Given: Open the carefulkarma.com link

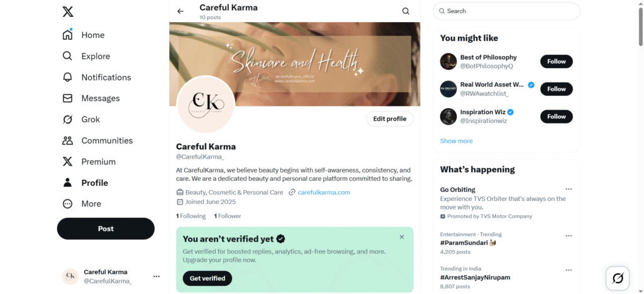Looking at the screenshot, I should 323,193.
